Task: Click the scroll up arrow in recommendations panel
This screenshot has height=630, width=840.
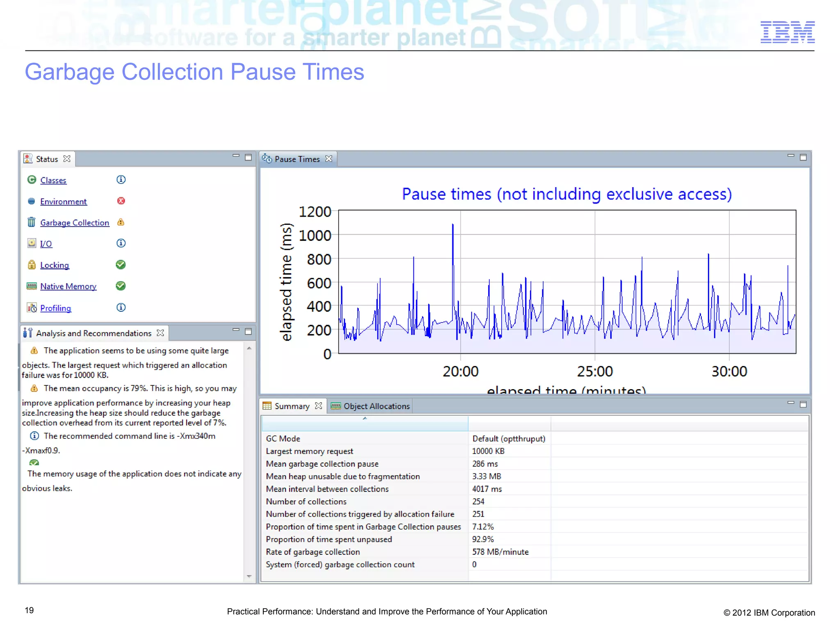Action: (249, 348)
